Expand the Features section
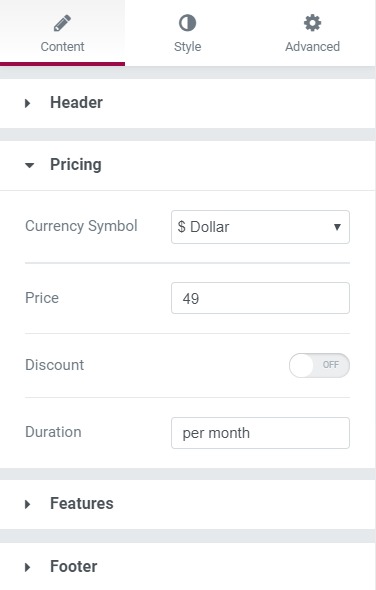 [x=187, y=504]
